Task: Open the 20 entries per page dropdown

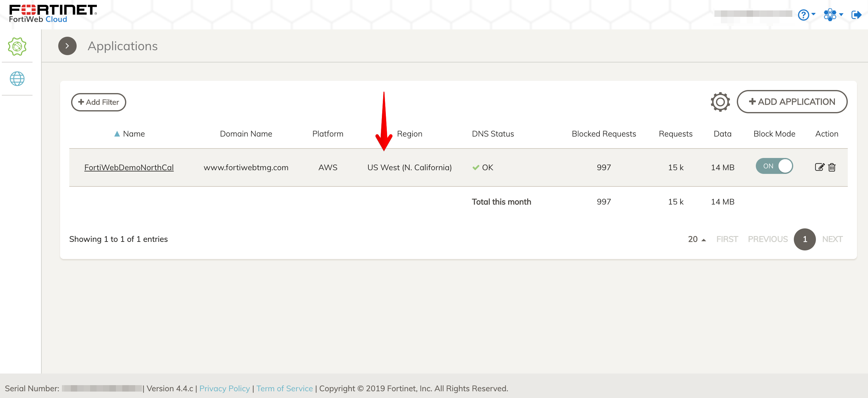Action: (x=696, y=239)
